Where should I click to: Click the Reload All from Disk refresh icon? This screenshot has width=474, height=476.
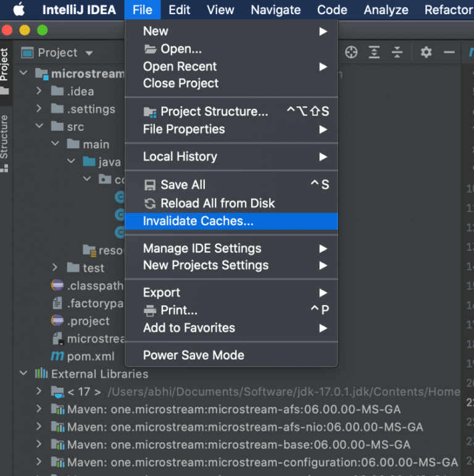click(150, 203)
